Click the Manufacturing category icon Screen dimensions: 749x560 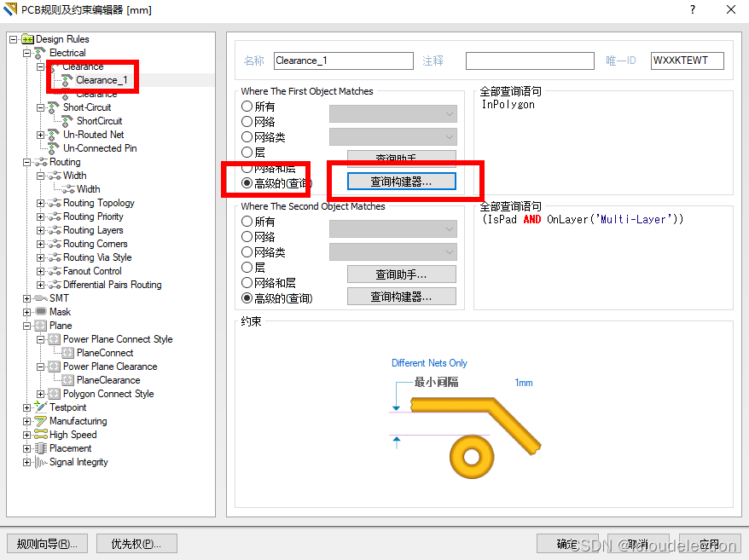tap(41, 421)
